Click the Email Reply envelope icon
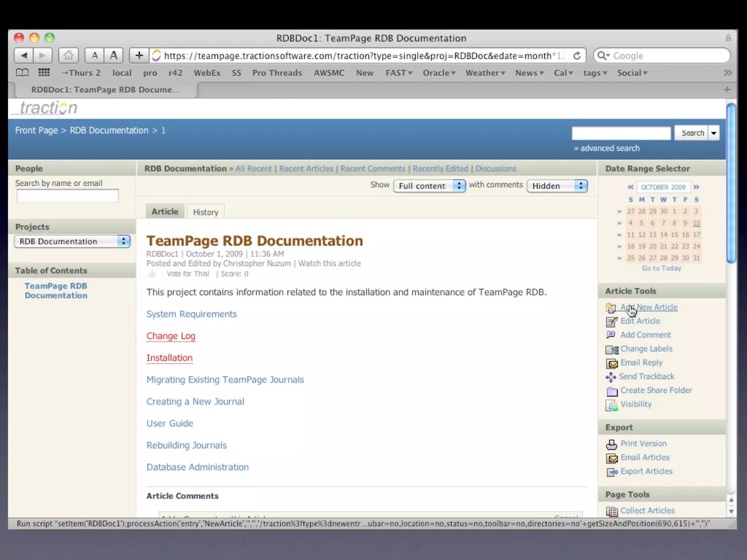 (612, 363)
